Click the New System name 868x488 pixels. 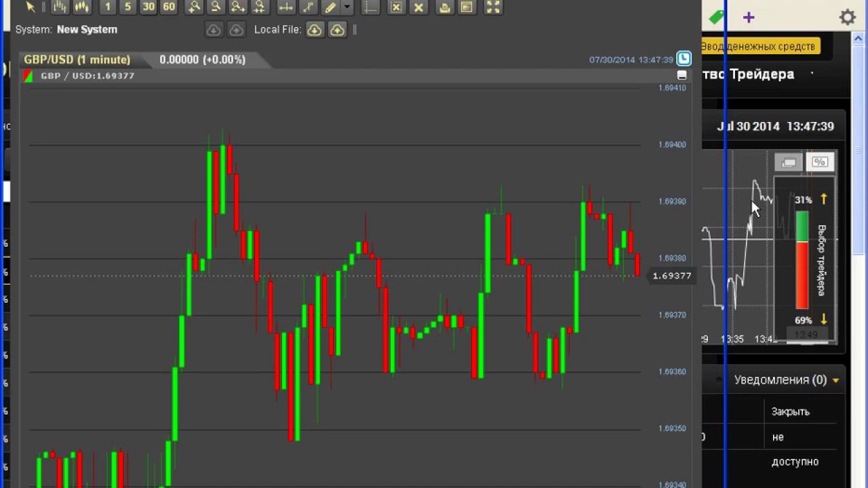[87, 29]
